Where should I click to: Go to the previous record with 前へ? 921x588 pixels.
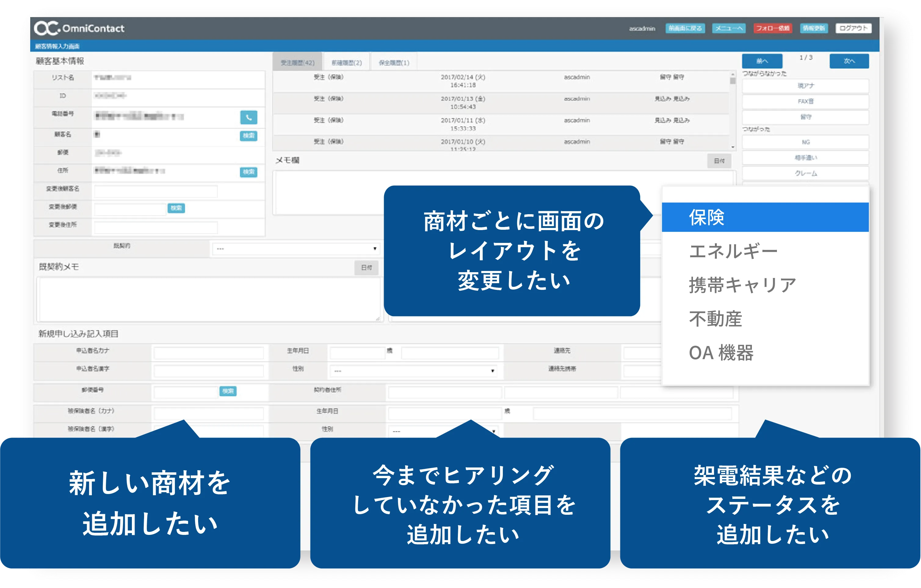pyautogui.click(x=762, y=61)
